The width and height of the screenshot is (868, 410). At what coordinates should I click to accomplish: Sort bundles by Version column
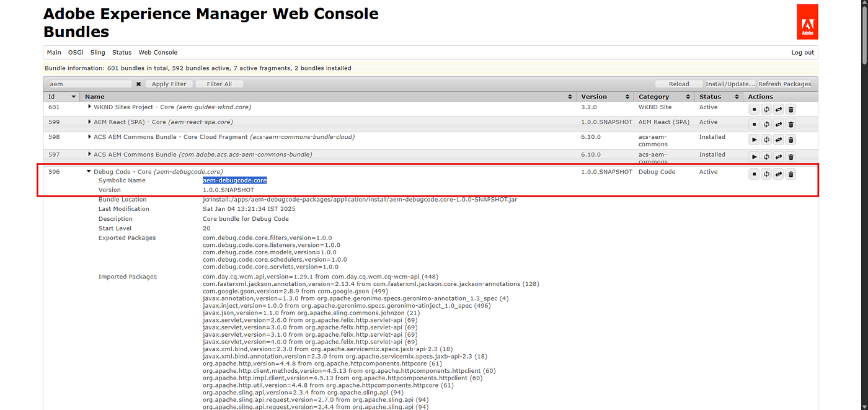[606, 97]
